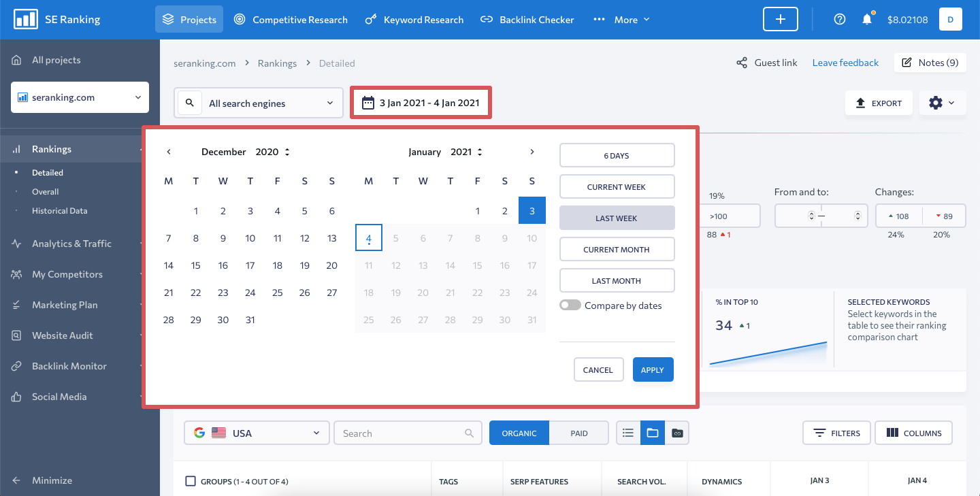The height and width of the screenshot is (496, 980).
Task: Select December 31 in calendar
Action: (250, 320)
